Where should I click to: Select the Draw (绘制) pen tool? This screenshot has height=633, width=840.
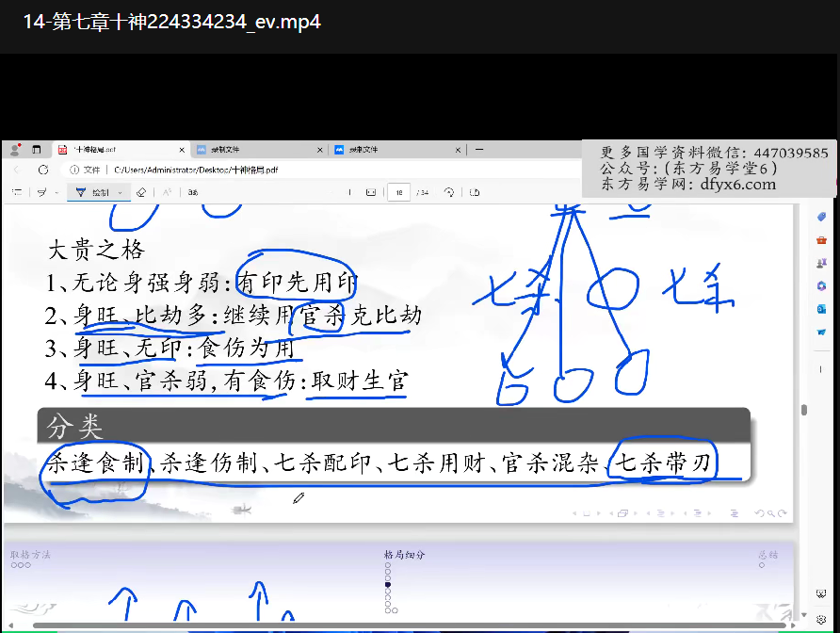pos(92,192)
